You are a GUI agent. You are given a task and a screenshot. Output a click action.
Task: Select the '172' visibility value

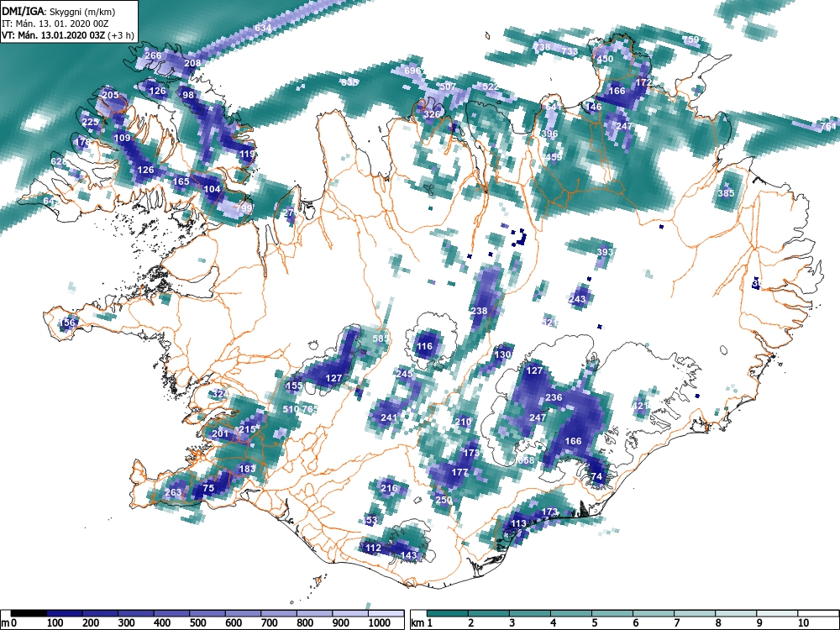643,82
